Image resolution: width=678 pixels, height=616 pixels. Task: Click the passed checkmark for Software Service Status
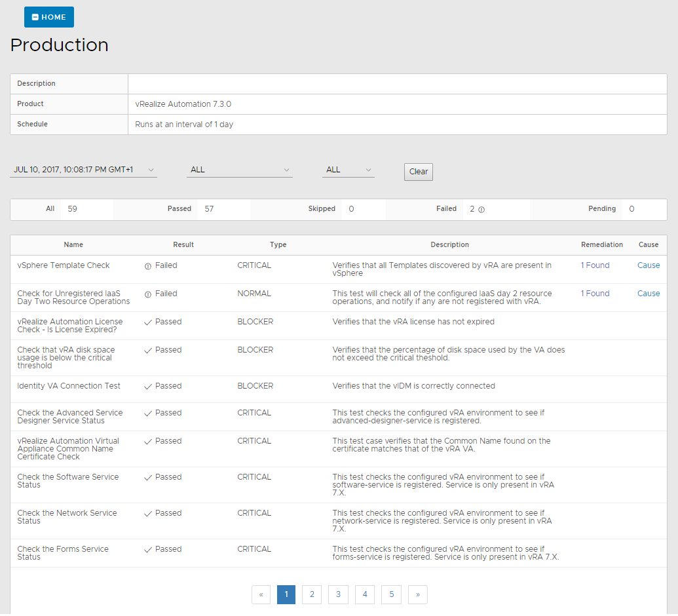click(148, 477)
